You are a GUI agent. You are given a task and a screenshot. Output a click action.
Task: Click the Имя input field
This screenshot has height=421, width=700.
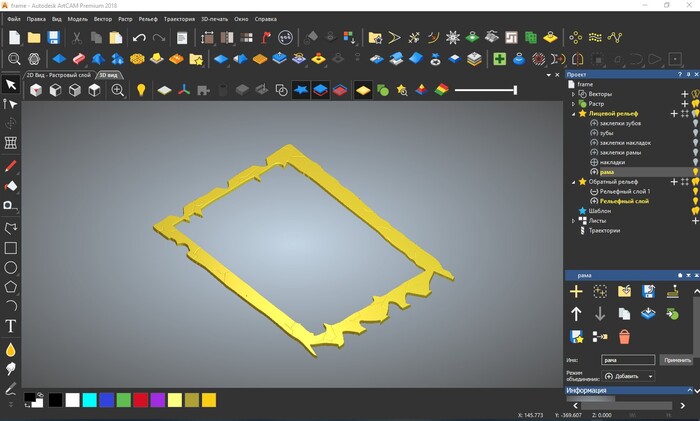coord(628,359)
